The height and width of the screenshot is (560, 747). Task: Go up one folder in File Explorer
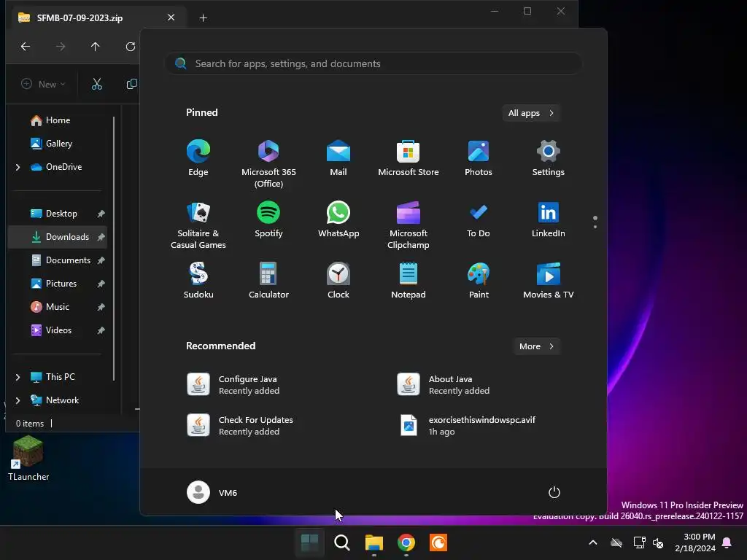(x=96, y=46)
